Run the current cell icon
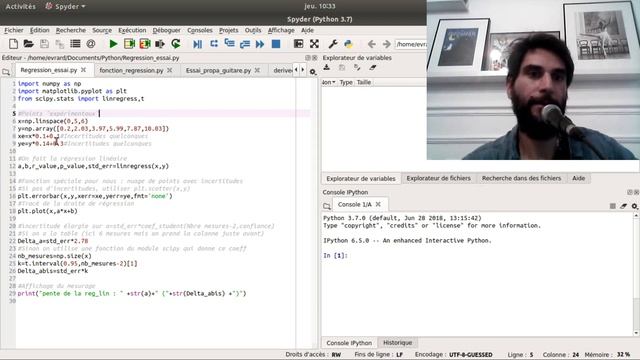The width and height of the screenshot is (640, 360). coord(129,44)
